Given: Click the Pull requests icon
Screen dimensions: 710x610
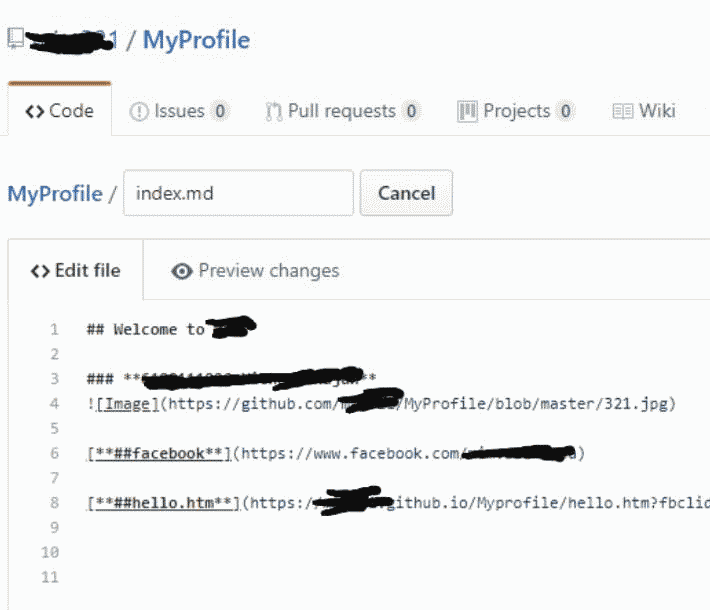Looking at the screenshot, I should point(273,112).
